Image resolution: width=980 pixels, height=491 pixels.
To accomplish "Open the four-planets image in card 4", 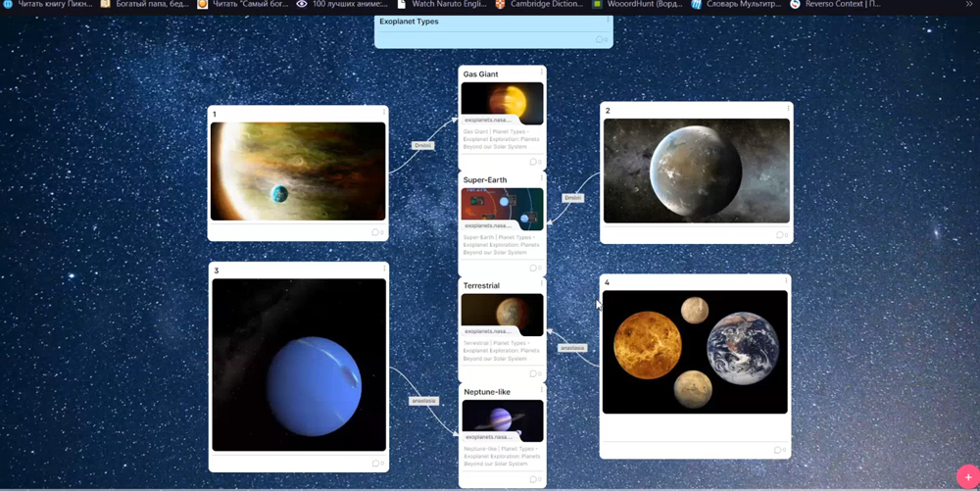I will click(x=695, y=352).
